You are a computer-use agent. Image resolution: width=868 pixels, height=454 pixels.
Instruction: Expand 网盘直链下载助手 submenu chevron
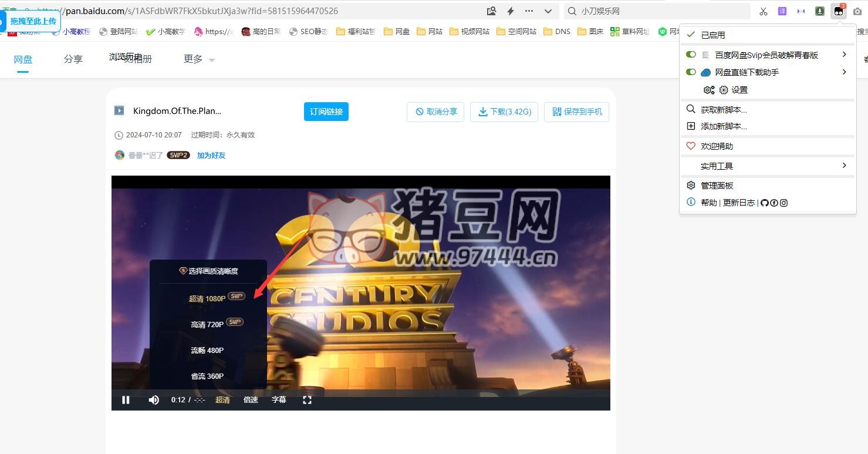844,72
